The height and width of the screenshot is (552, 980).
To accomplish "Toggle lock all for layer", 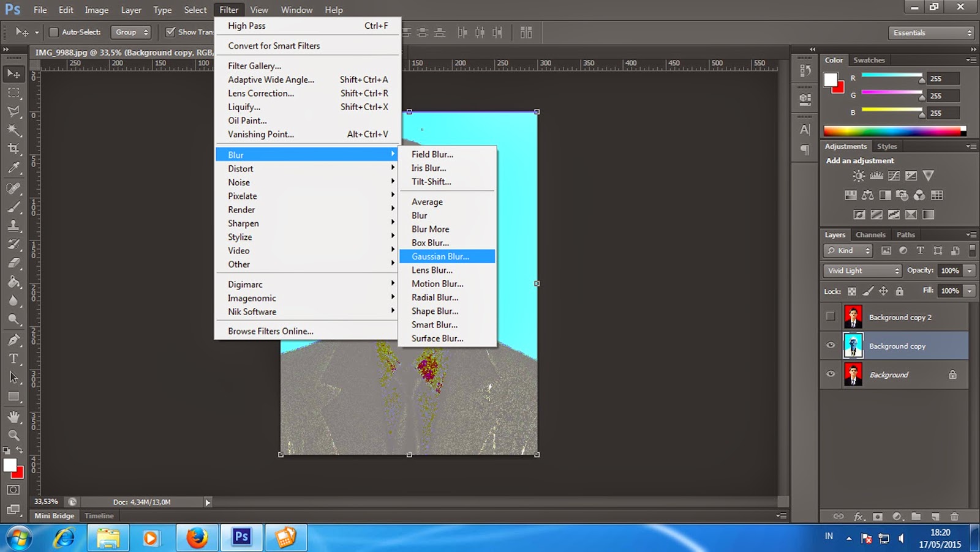I will tap(899, 291).
